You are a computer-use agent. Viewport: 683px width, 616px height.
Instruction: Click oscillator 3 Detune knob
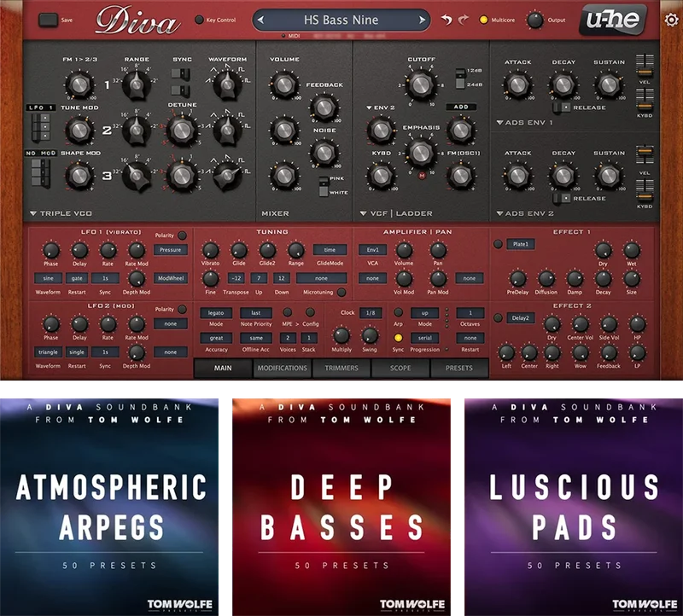pyautogui.click(x=182, y=176)
